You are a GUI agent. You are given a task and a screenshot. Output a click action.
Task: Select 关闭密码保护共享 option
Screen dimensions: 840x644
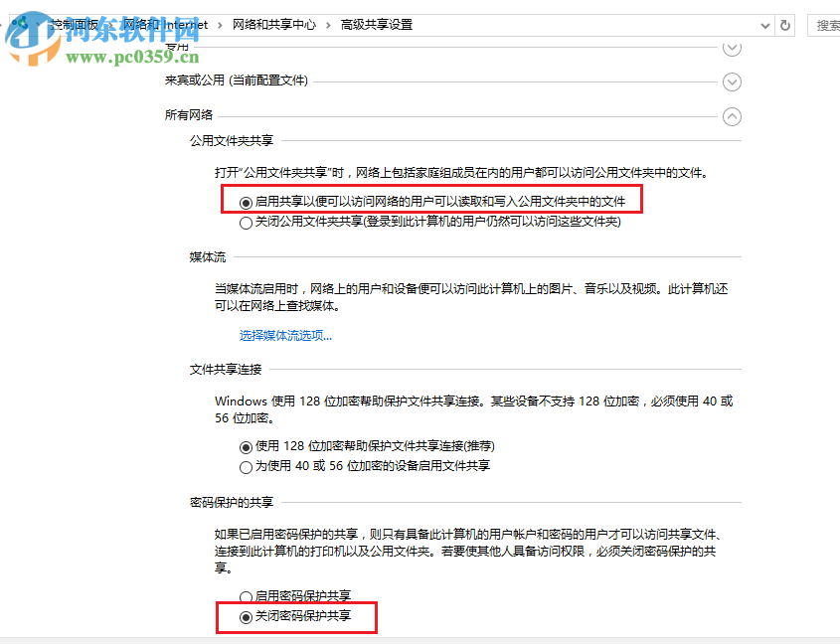point(246,618)
